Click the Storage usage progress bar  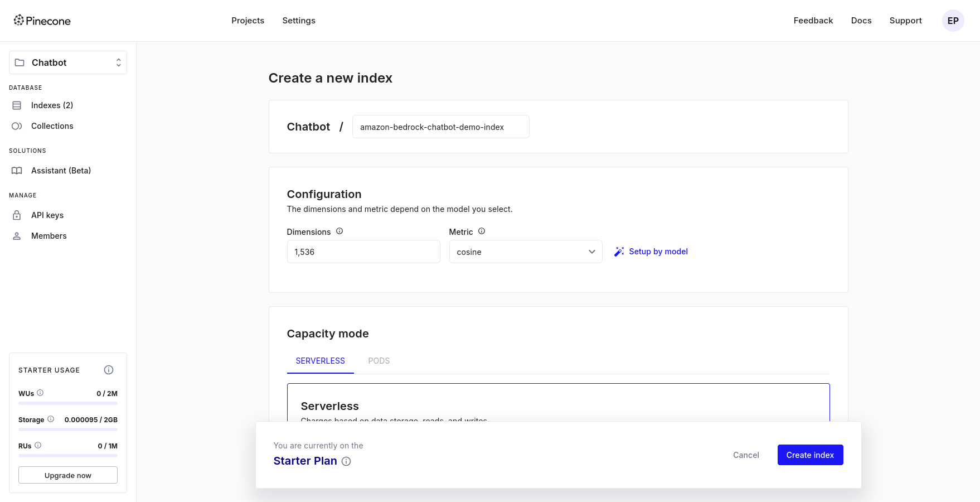68,429
